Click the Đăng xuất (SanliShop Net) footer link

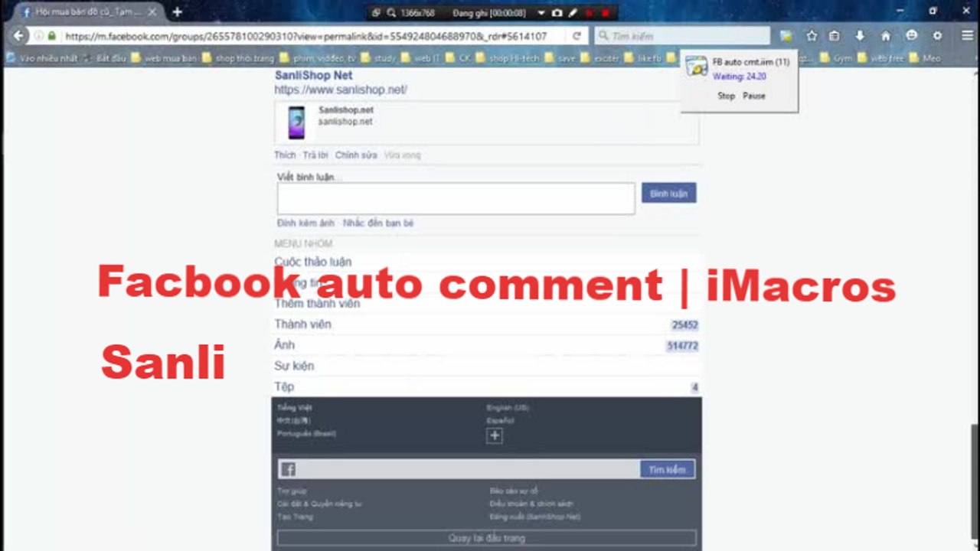point(535,517)
